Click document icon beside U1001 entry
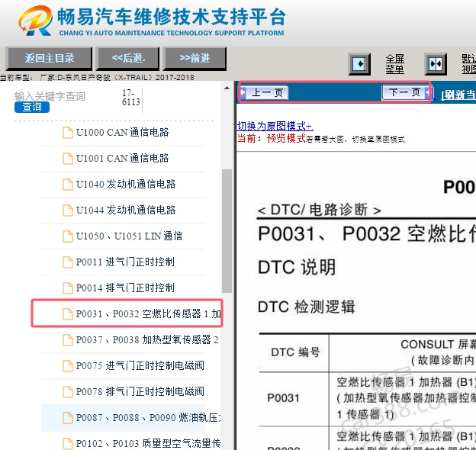The width and height of the screenshot is (476, 450). [68, 159]
